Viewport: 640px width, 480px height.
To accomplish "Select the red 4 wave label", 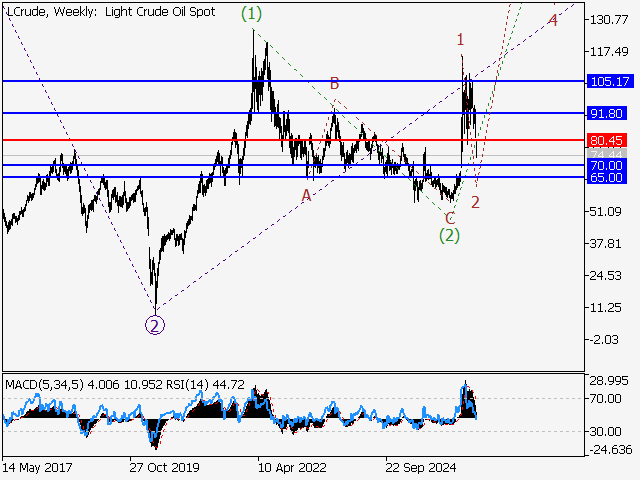I will click(553, 20).
